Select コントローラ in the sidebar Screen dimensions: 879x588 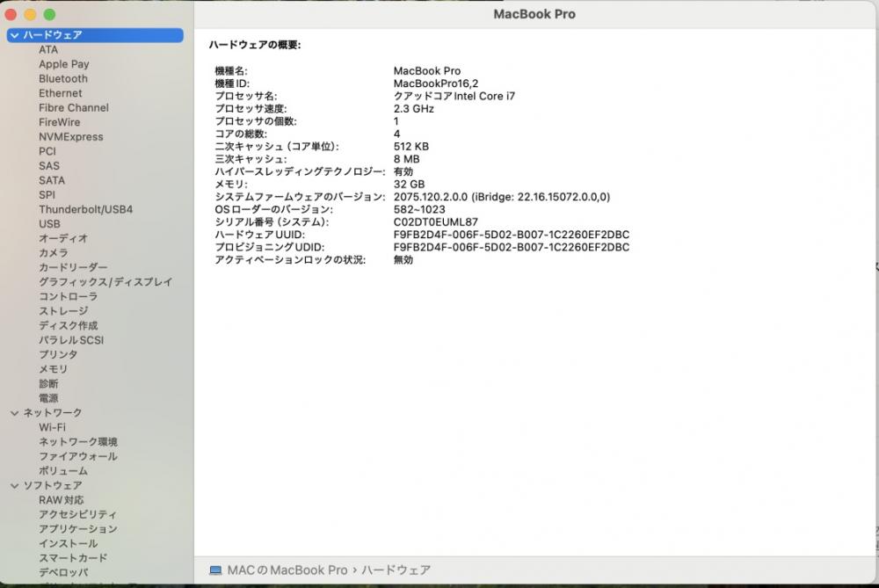(69, 297)
